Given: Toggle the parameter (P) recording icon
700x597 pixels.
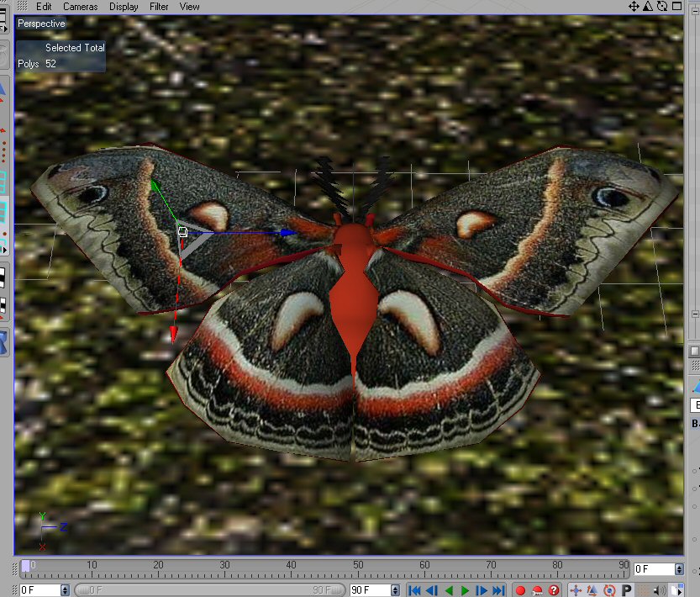Looking at the screenshot, I should tap(626, 590).
